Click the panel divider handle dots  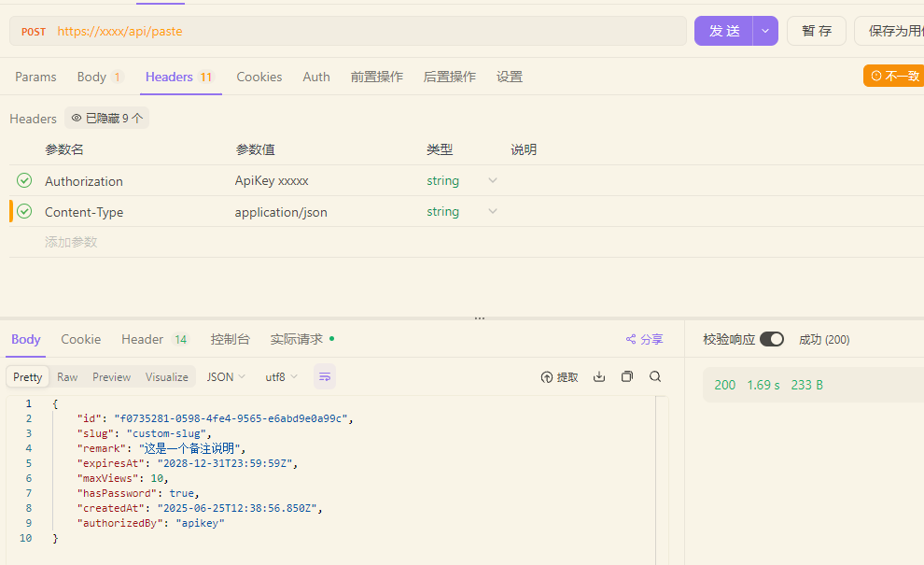click(x=480, y=318)
